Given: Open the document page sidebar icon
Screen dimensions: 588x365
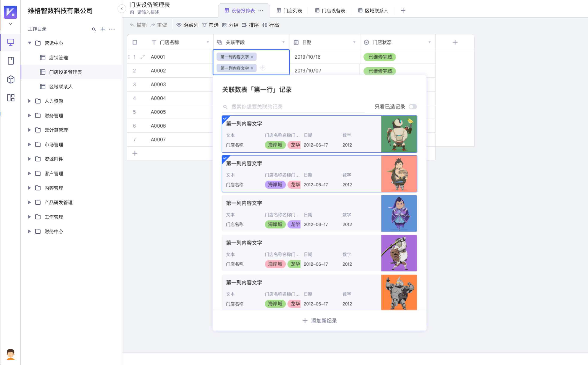Looking at the screenshot, I should coord(11,61).
